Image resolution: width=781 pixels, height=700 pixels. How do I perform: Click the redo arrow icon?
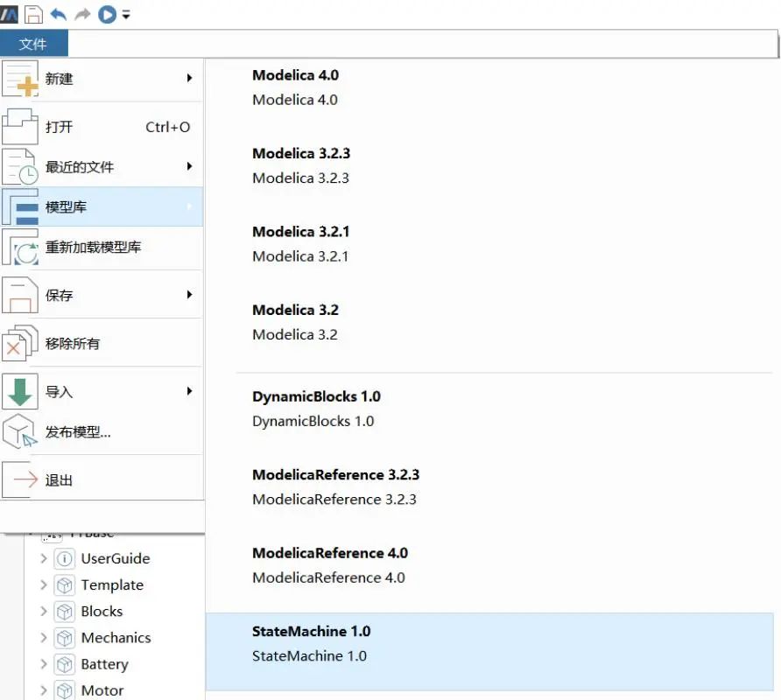82,15
